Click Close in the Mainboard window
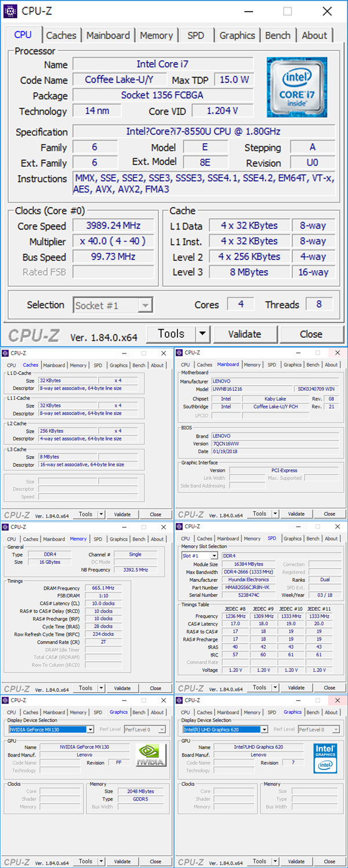Image resolution: width=348 pixels, height=868 pixels. (x=329, y=514)
